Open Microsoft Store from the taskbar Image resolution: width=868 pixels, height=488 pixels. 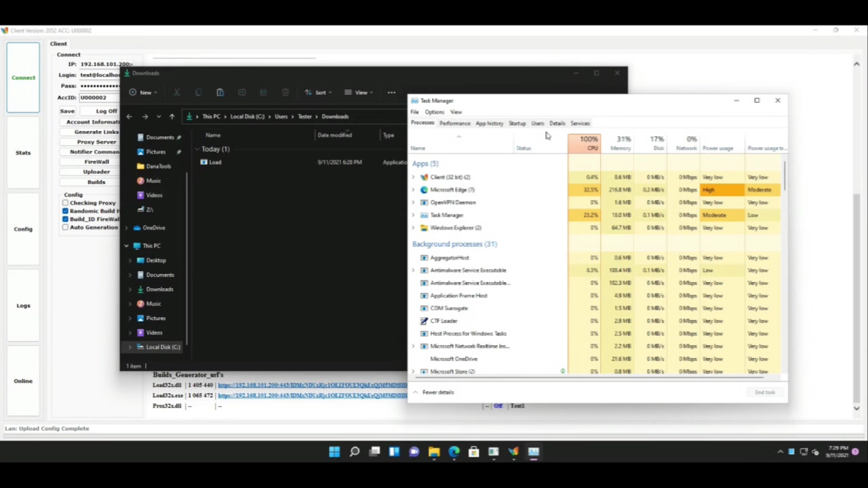[473, 451]
